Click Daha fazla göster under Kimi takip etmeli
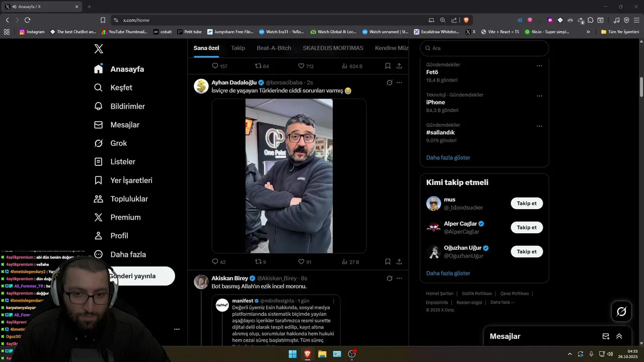This screenshot has height=362, width=644. pos(448,273)
